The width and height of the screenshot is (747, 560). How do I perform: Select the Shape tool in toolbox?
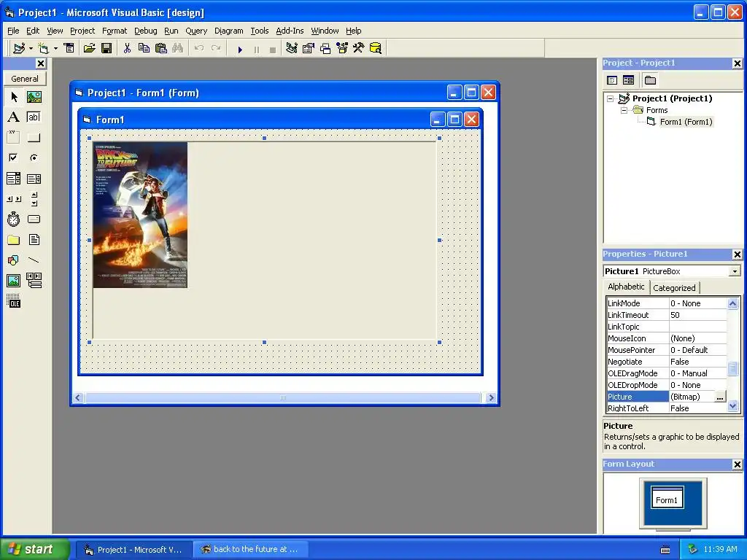pyautogui.click(x=14, y=260)
